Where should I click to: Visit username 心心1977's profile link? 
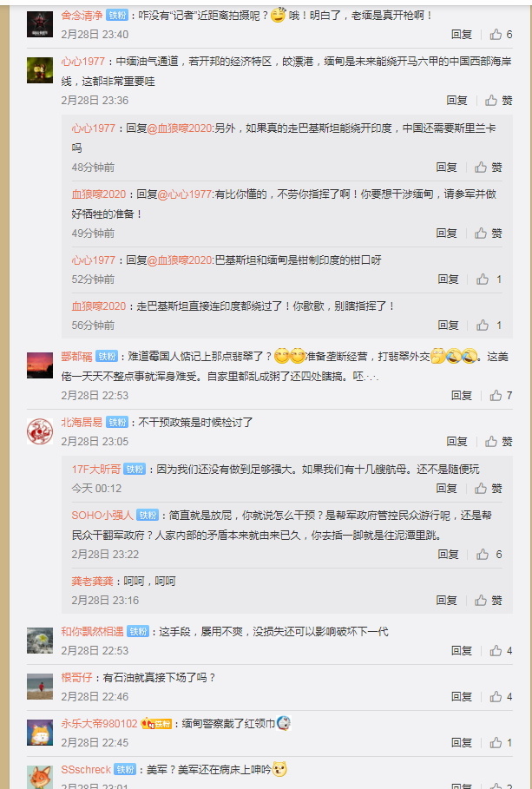click(x=83, y=62)
